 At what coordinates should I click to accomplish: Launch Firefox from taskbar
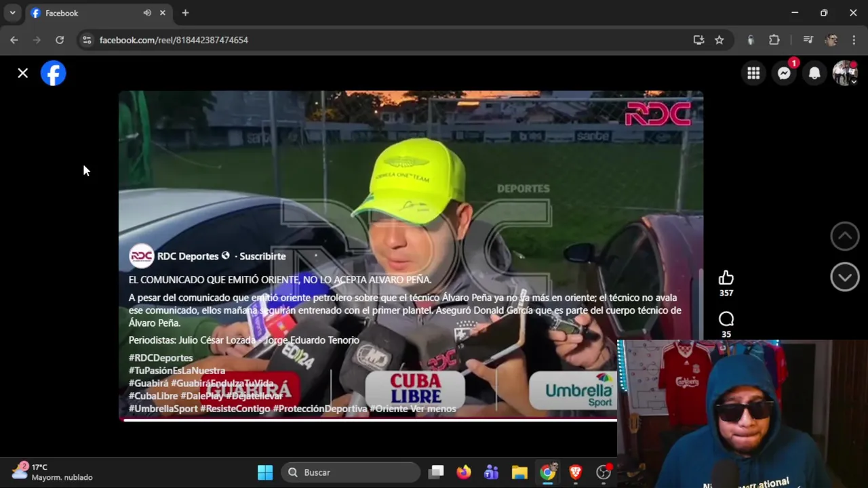pyautogui.click(x=464, y=472)
